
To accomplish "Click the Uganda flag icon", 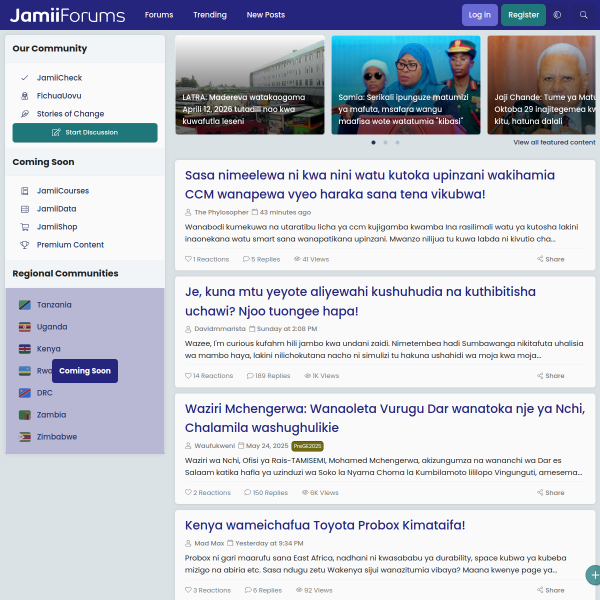I will [x=24, y=327].
